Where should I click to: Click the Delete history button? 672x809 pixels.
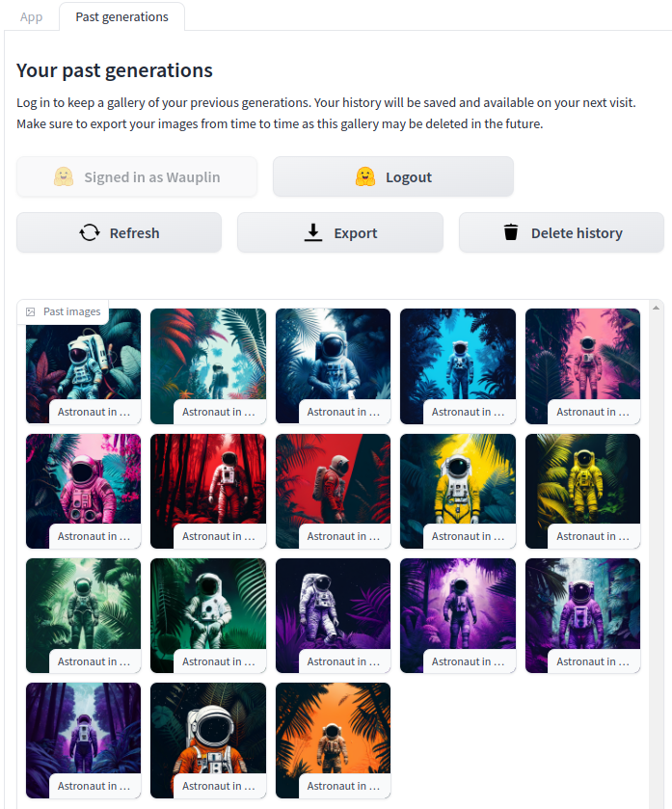pyautogui.click(x=561, y=232)
